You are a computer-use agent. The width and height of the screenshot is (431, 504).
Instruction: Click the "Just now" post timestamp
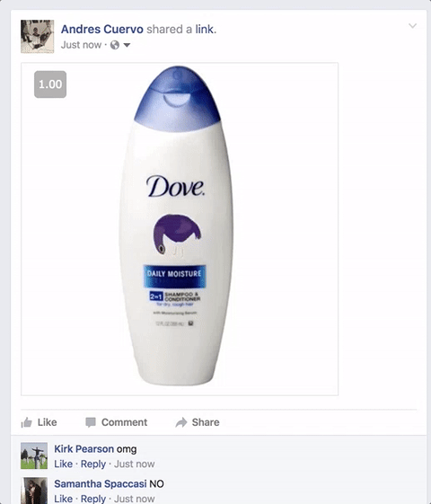pyautogui.click(x=81, y=45)
